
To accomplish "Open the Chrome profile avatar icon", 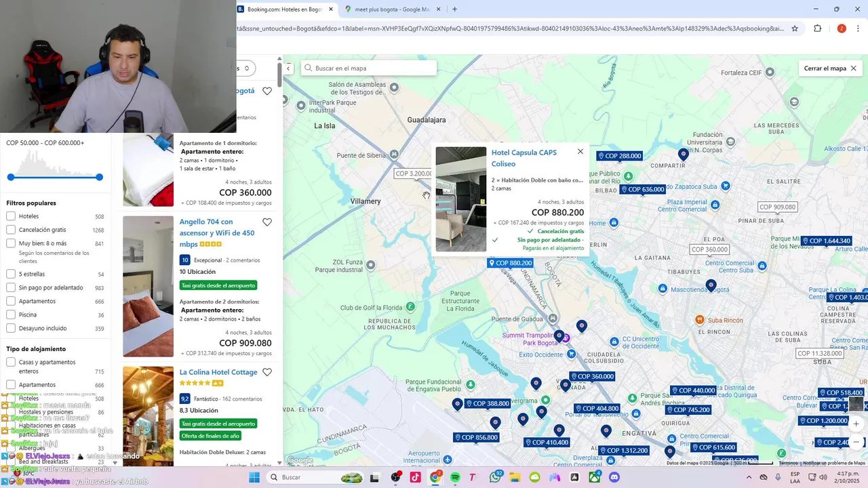I will click(x=842, y=28).
